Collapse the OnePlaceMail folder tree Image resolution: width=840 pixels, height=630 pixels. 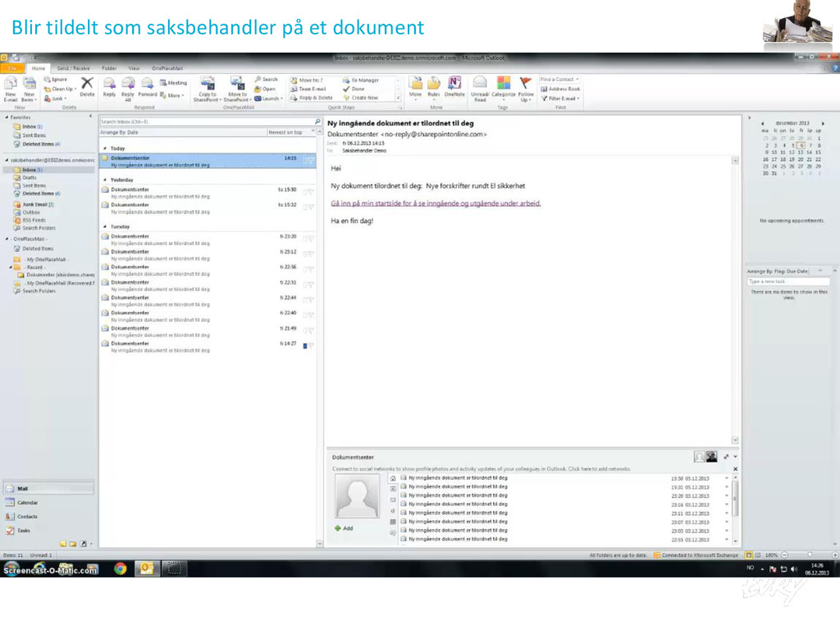pyautogui.click(x=7, y=239)
